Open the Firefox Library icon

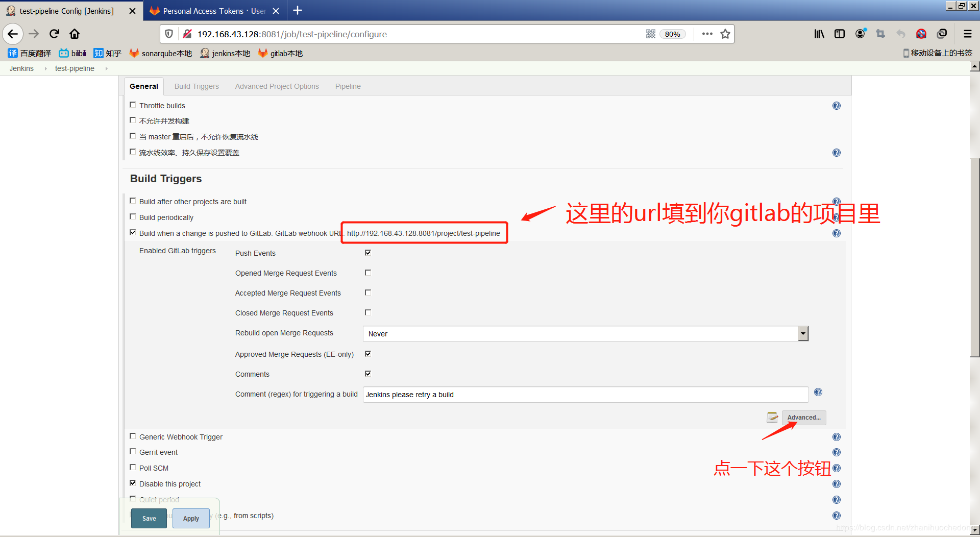(819, 34)
